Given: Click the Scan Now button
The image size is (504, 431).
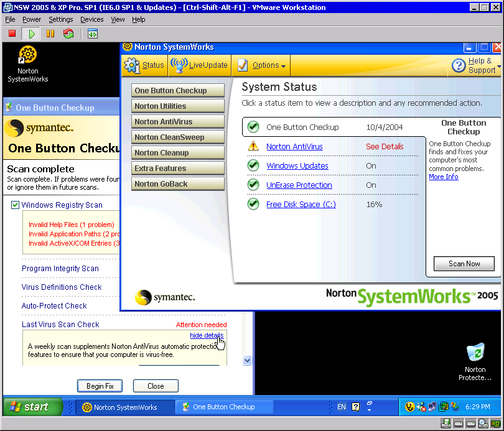Looking at the screenshot, I should pyautogui.click(x=464, y=264).
